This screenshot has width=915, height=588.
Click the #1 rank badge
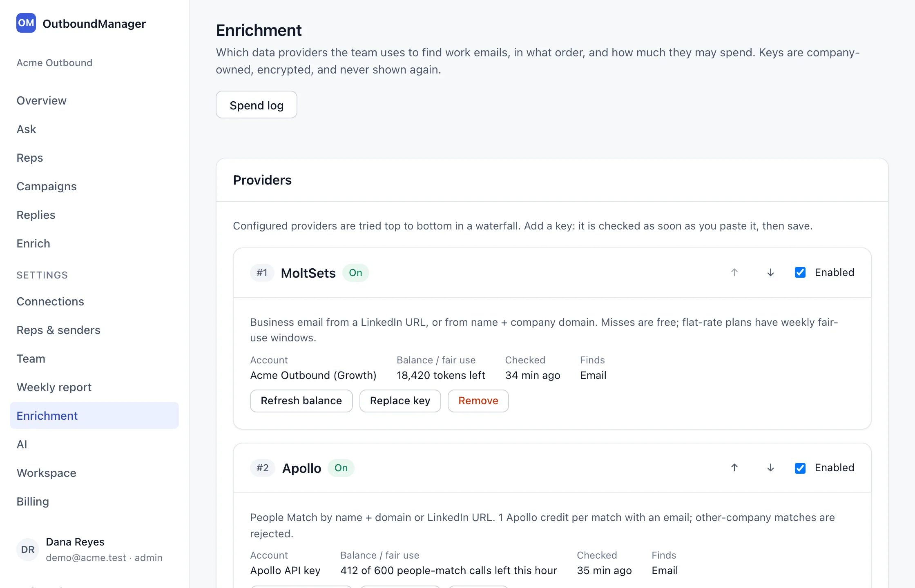[x=262, y=273]
